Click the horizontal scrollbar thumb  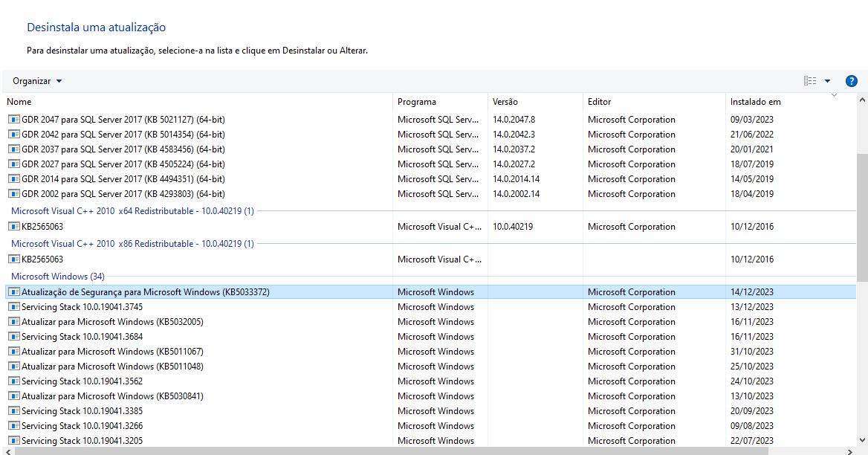pyautogui.click(x=392, y=452)
